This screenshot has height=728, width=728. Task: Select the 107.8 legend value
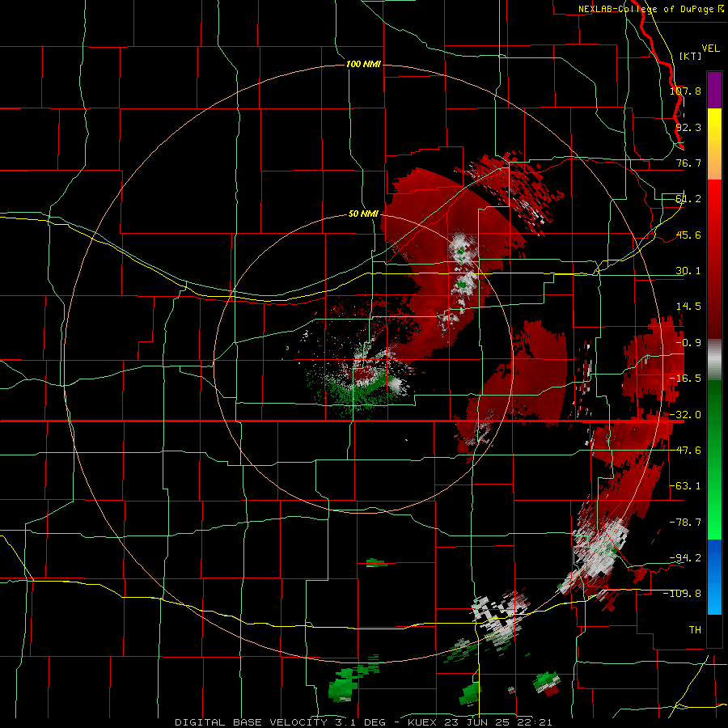point(685,91)
